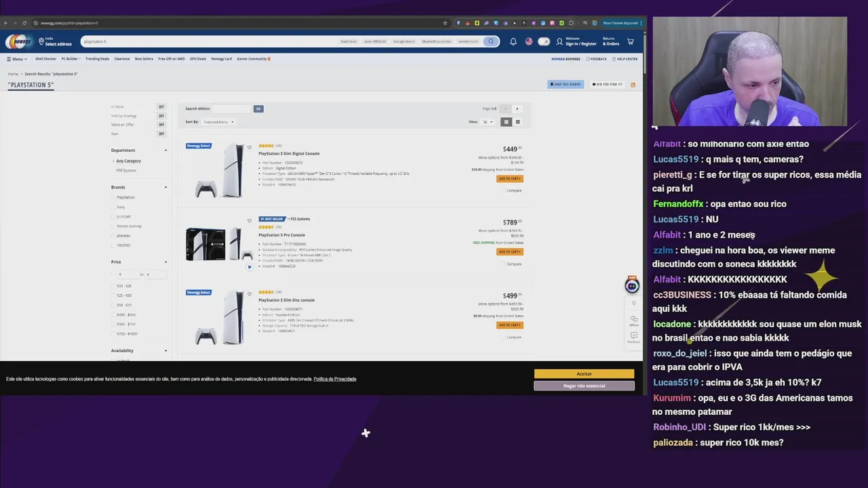The image size is (868, 488).
Task: Wishlist heart for PS5 Pro Console
Action: (x=249, y=220)
